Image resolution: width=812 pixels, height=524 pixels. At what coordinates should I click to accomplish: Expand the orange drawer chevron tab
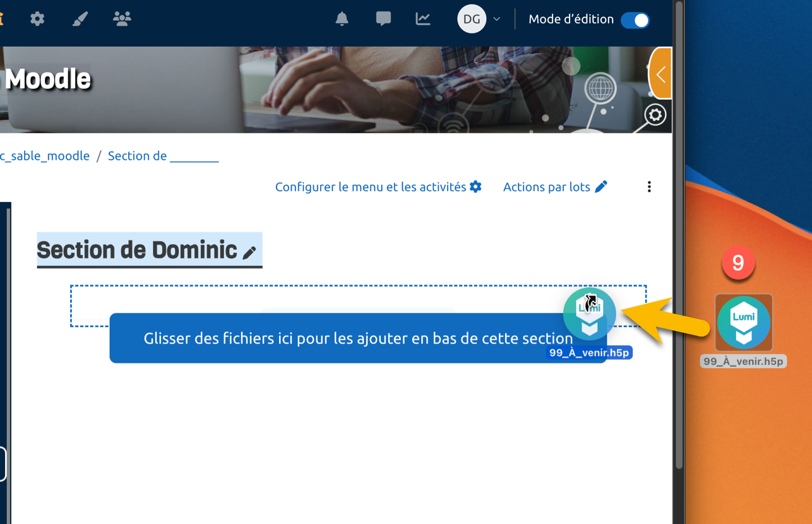click(x=660, y=74)
